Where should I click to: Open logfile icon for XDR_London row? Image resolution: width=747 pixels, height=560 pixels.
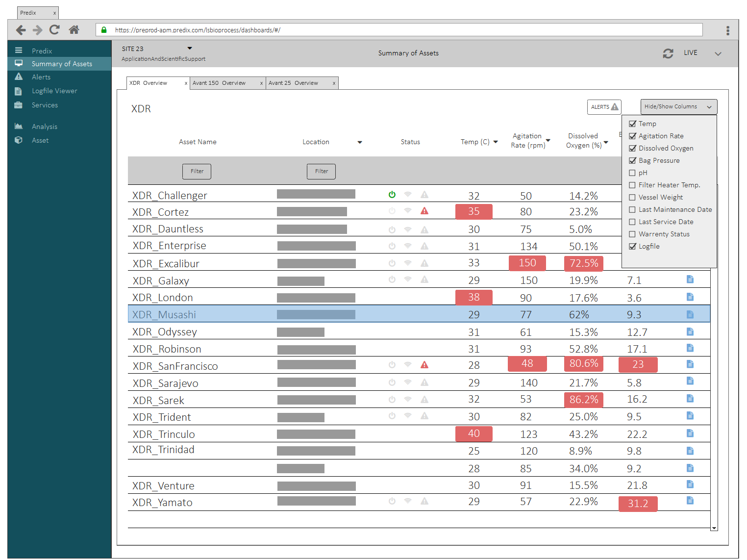click(690, 297)
